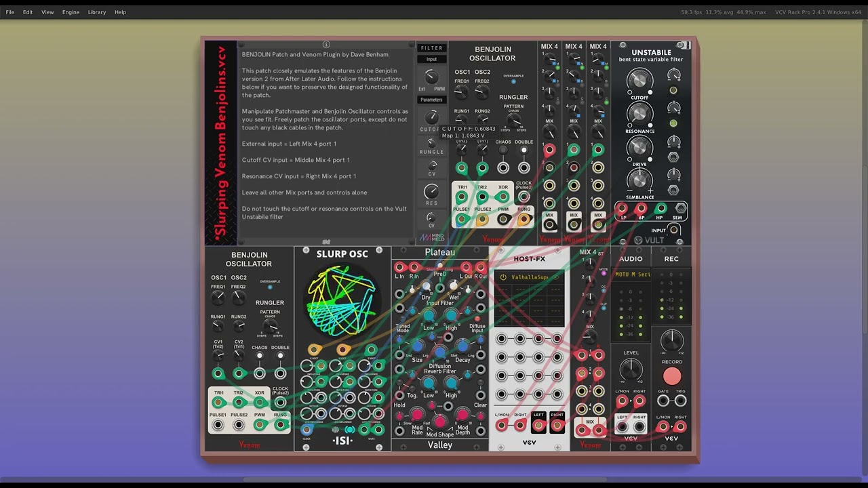Open the Engine menu
868x488 pixels.
[x=71, y=12]
